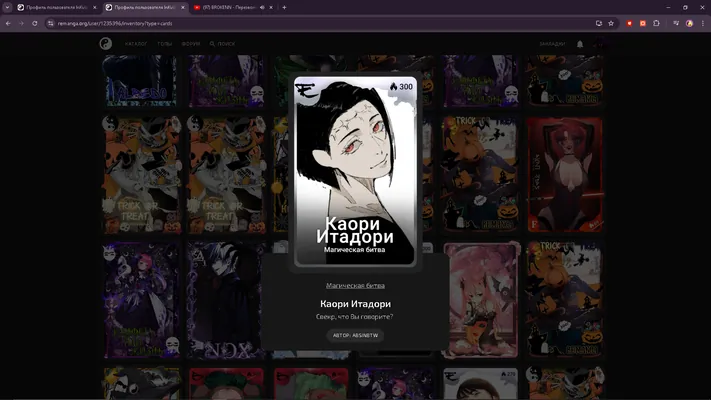Select the NOX dark figure card
Screen dimensions: 711x400
click(225, 300)
